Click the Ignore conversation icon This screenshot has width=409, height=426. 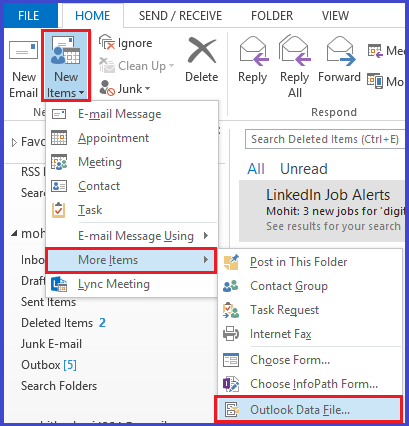(107, 42)
